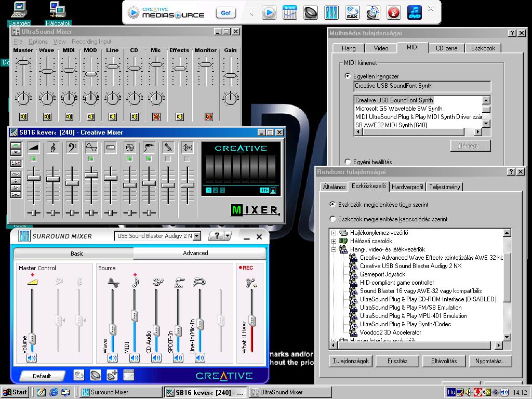Click the master volume fader in Creative Mixer
This screenshot has width=532, height=399.
pos(34,178)
